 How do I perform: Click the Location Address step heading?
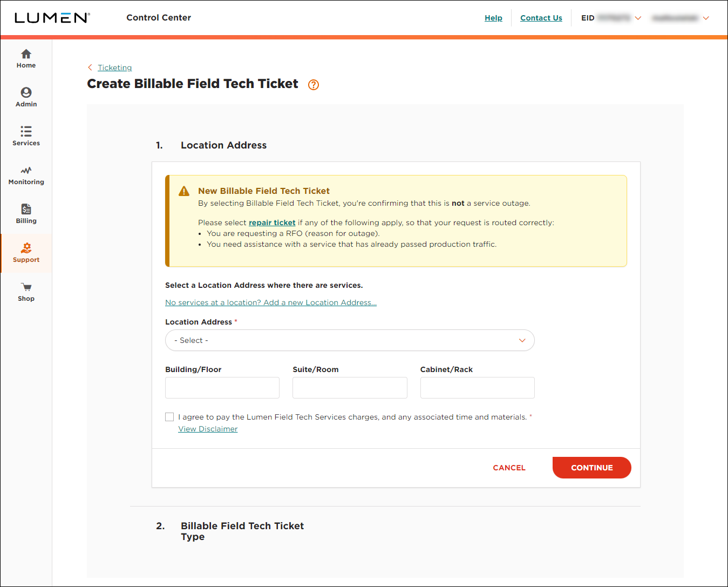[x=223, y=145]
